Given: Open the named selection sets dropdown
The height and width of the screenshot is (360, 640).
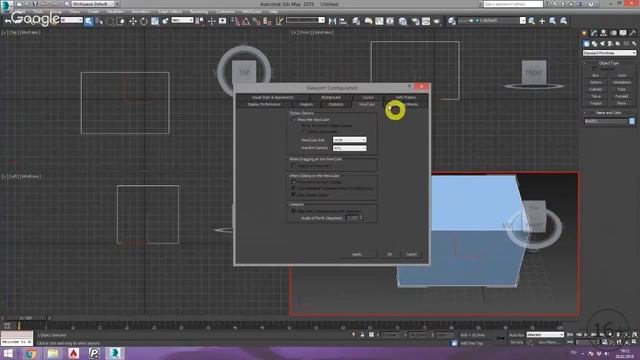Looking at the screenshot, I should click(305, 20).
